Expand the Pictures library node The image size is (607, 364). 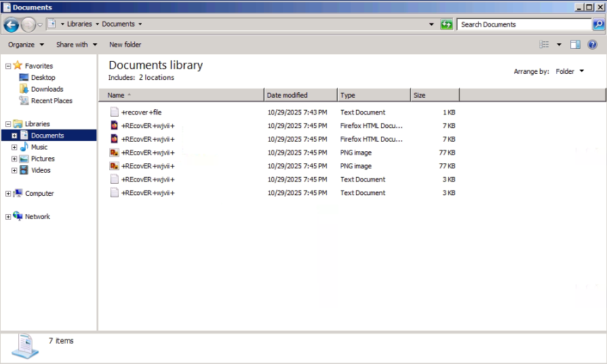click(14, 159)
